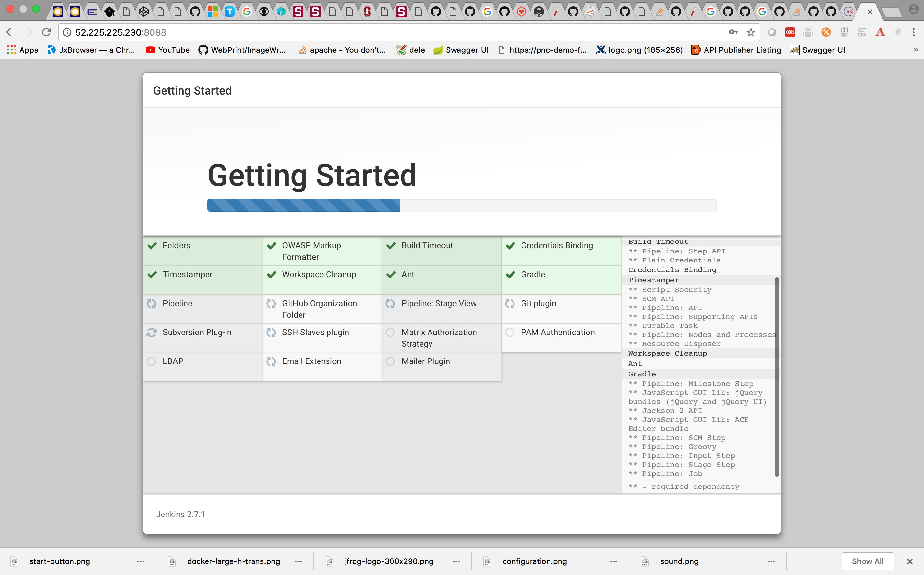Reload the page with the refresh icon
Screen dimensions: 924x575
46,32
